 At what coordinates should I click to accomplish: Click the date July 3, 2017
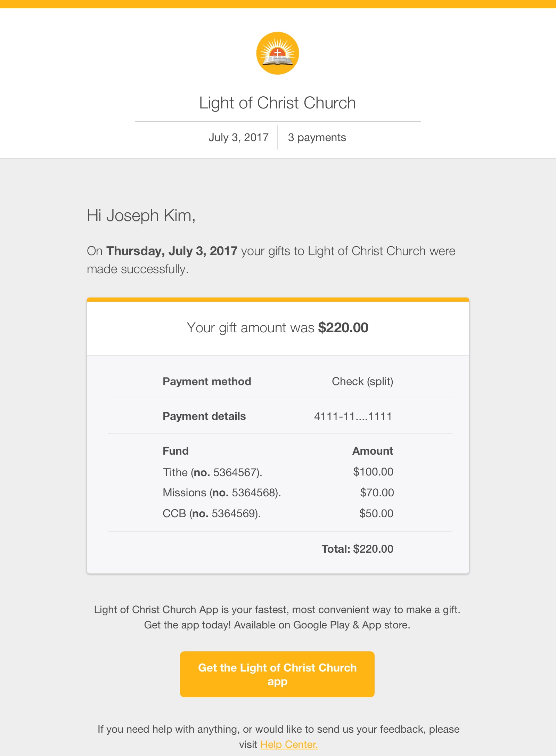point(238,137)
